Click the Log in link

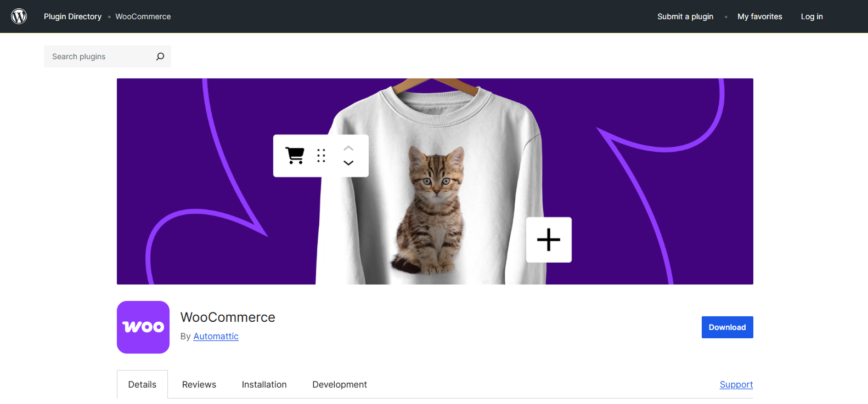click(x=811, y=16)
